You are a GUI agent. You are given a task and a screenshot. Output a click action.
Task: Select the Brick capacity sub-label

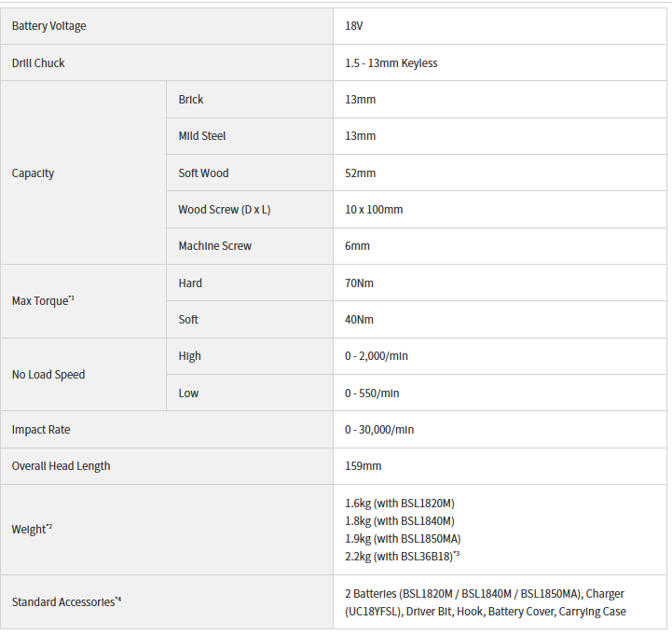190,100
